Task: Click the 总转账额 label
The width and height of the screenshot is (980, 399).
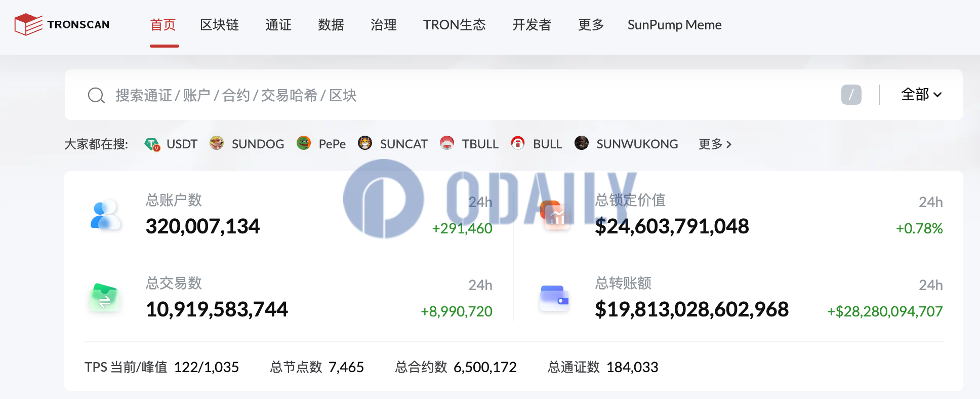Action: tap(623, 283)
